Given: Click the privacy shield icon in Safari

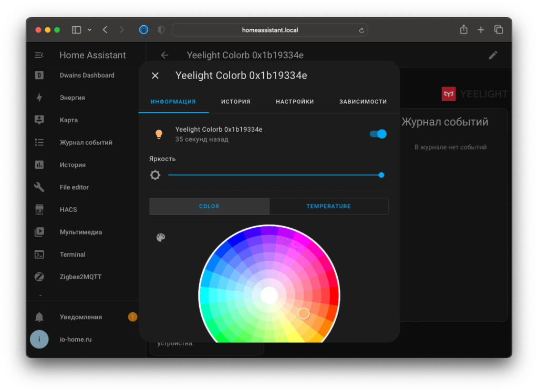Looking at the screenshot, I should pyautogui.click(x=161, y=30).
